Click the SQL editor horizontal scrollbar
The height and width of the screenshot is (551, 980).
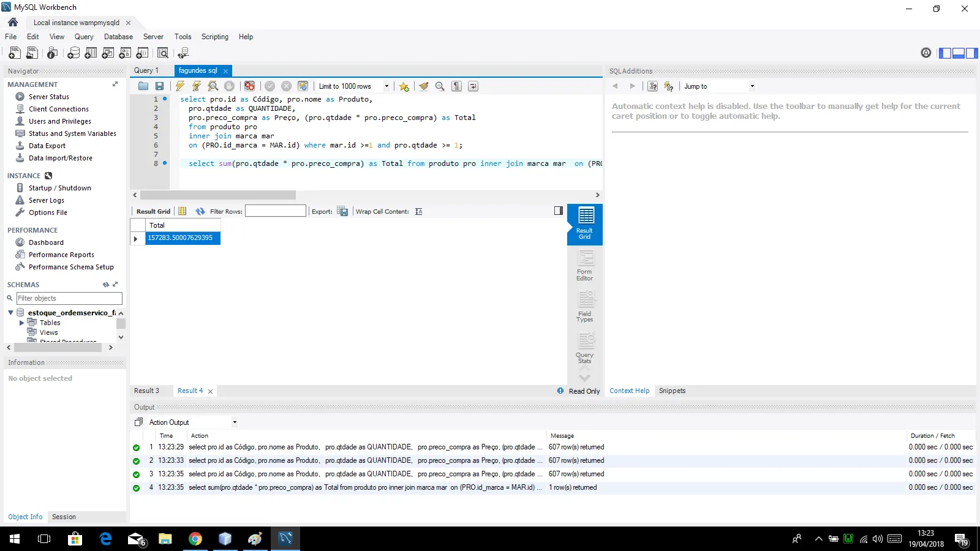point(218,195)
